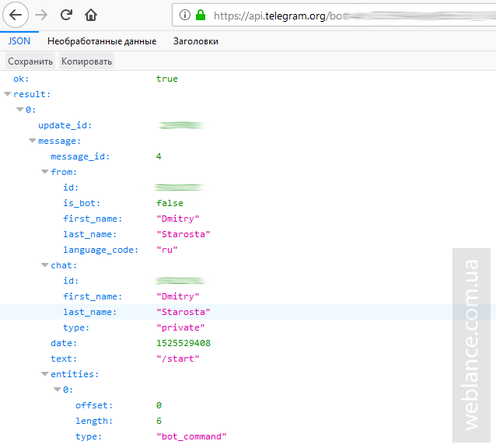Click the true value of ok

coord(167,79)
